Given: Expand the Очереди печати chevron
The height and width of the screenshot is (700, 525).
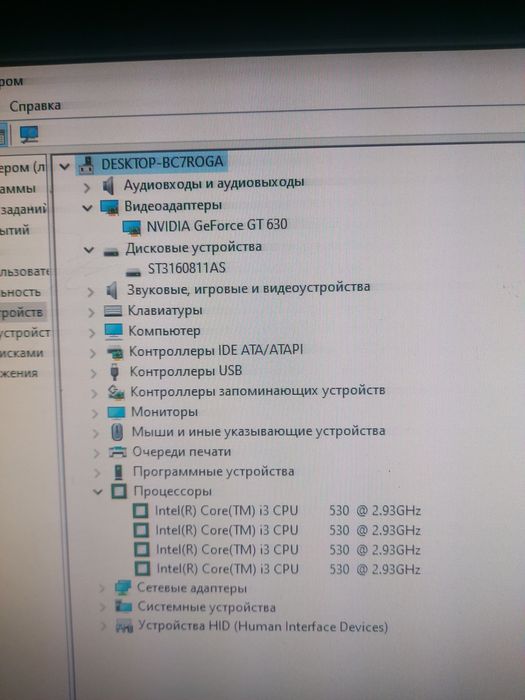Looking at the screenshot, I should [96, 453].
